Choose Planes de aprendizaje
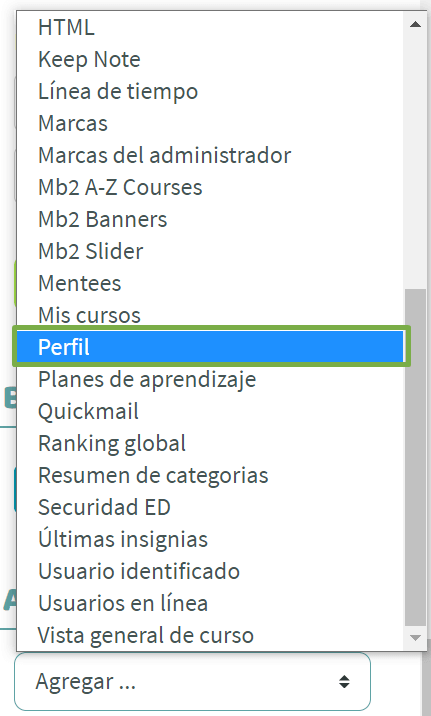 210,379
